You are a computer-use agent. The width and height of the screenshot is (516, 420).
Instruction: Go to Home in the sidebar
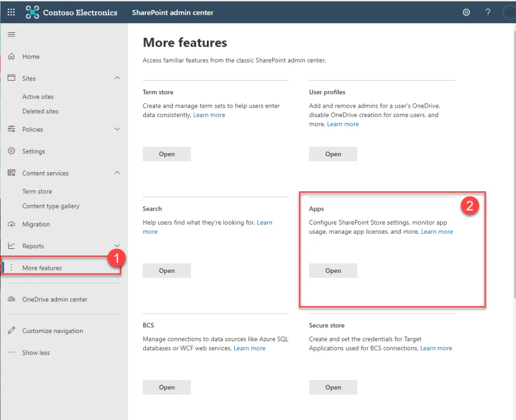click(x=31, y=56)
